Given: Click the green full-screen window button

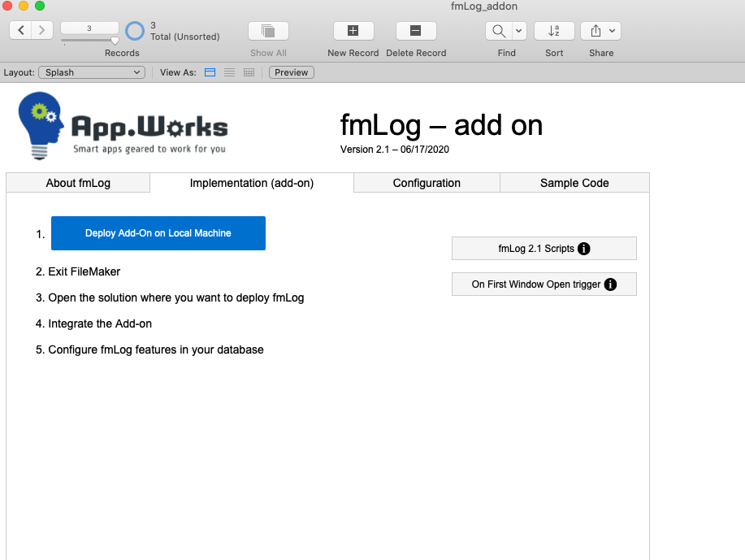Looking at the screenshot, I should pos(40,6).
